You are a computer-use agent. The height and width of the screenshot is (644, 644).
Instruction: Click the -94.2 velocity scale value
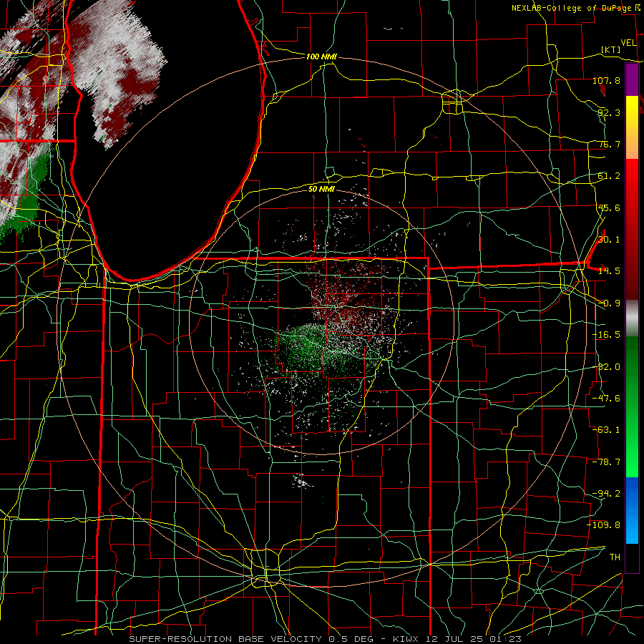606,494
